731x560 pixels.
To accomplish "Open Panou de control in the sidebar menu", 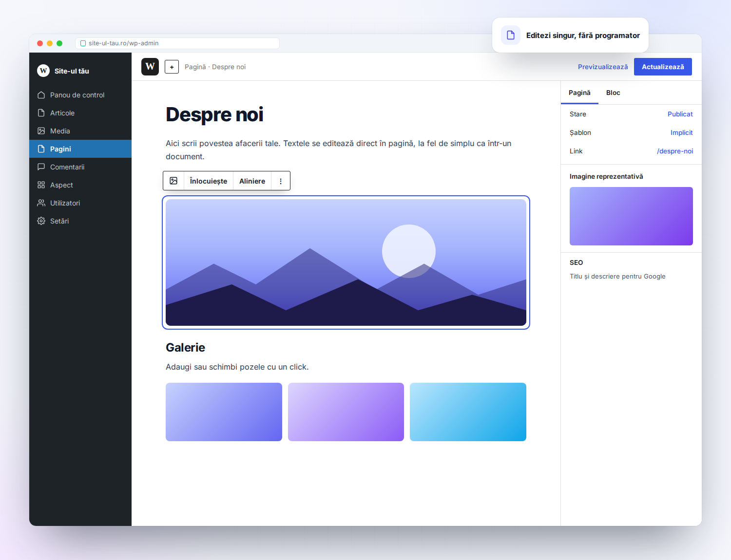I will pyautogui.click(x=80, y=95).
